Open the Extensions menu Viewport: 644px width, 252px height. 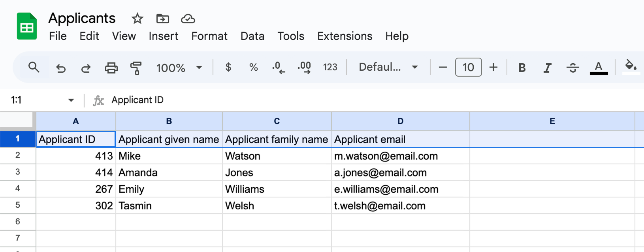coord(345,36)
